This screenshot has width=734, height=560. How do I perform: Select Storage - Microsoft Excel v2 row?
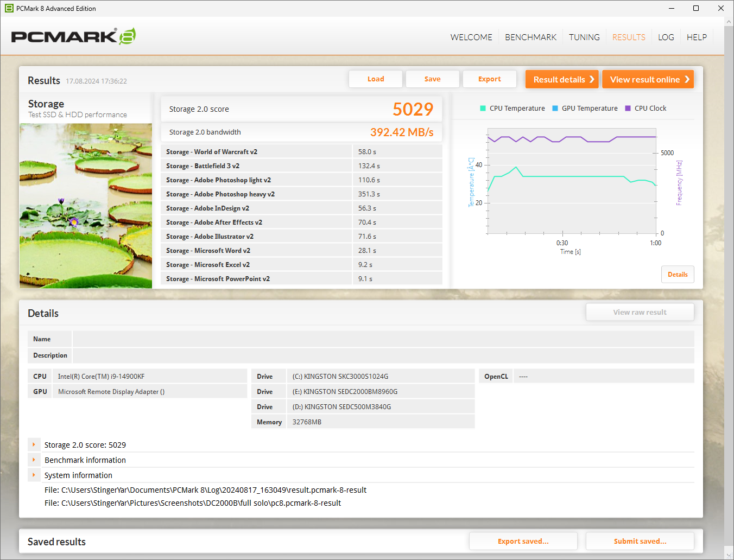301,265
